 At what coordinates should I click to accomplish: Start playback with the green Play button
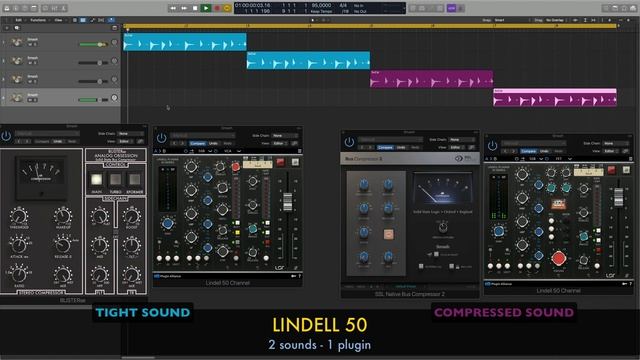206,8
